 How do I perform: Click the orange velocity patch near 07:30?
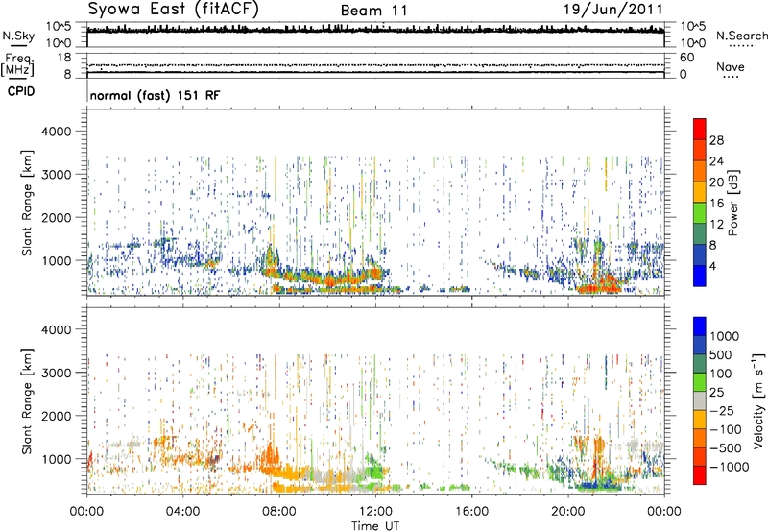point(269,458)
